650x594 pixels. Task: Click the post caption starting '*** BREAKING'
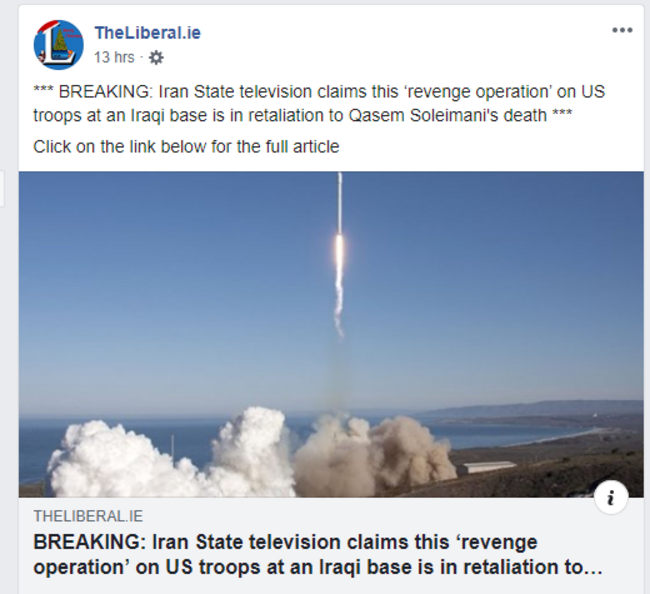pos(319,103)
